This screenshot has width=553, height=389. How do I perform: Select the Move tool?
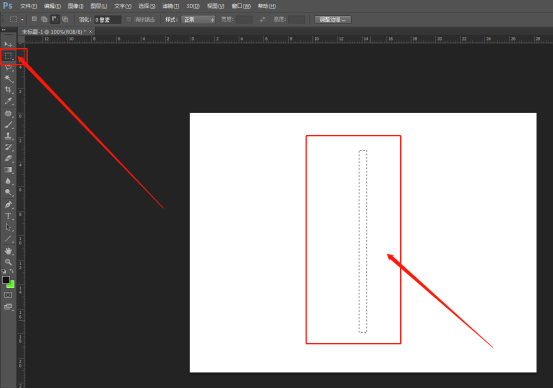point(8,44)
